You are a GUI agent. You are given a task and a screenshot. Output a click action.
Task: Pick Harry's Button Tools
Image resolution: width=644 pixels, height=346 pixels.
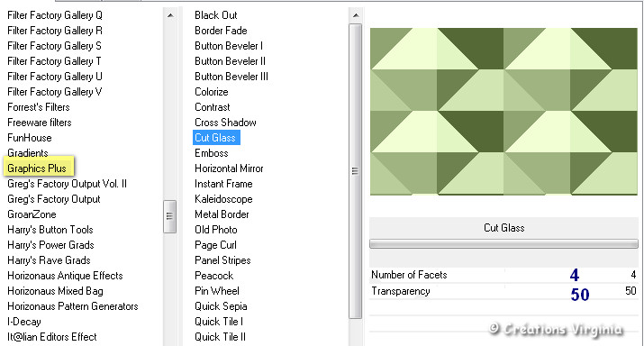point(50,230)
